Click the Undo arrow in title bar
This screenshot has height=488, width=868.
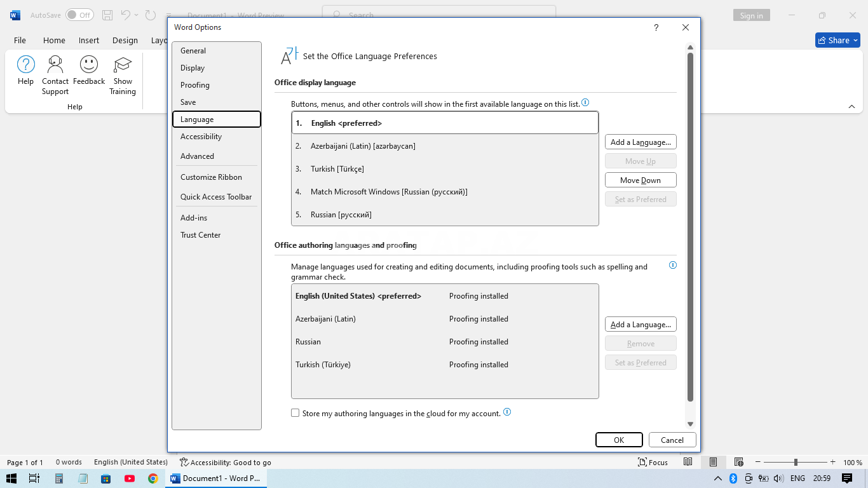[x=126, y=15]
